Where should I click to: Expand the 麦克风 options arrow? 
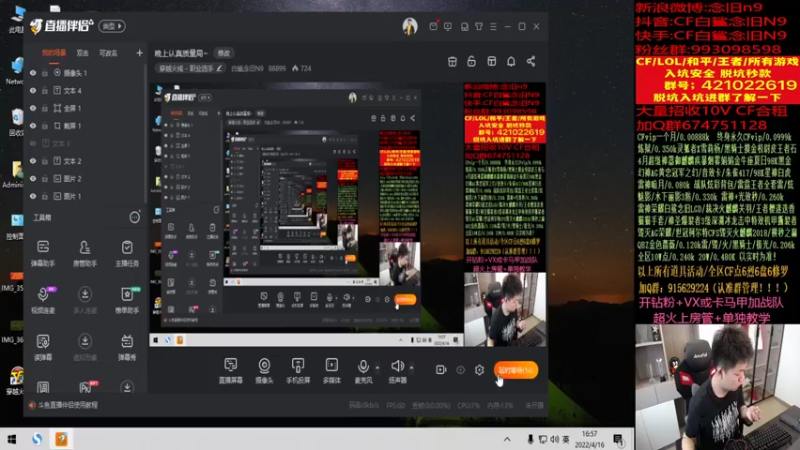coord(377,367)
